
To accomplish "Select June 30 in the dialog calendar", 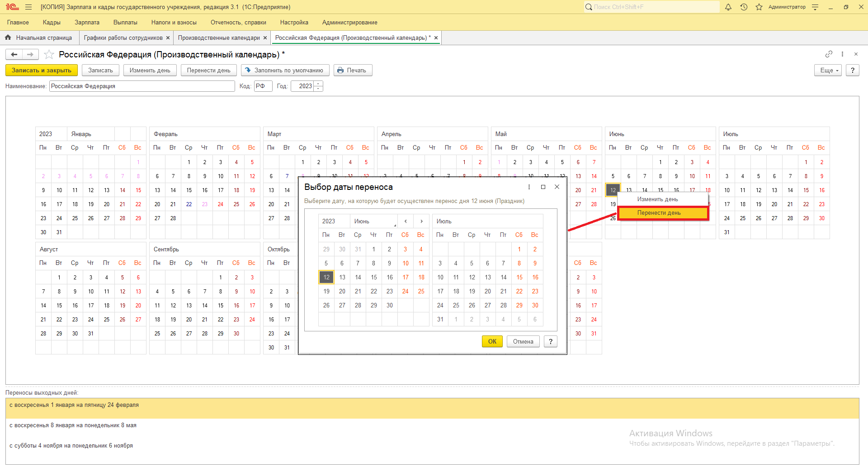I will coord(390,305).
